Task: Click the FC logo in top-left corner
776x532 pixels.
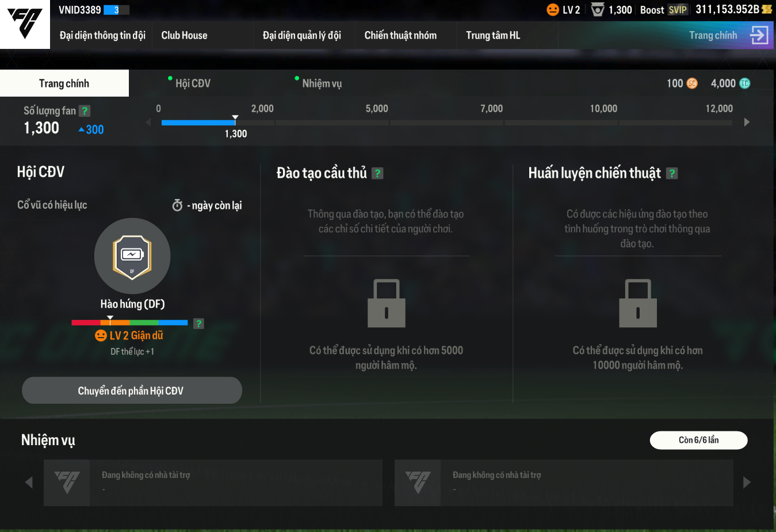Action: [x=25, y=24]
